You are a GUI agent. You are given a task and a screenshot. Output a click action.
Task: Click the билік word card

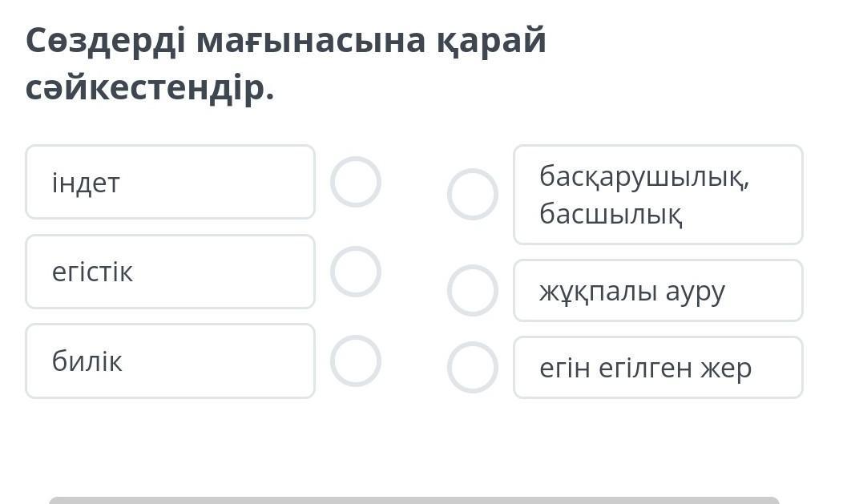coord(170,361)
